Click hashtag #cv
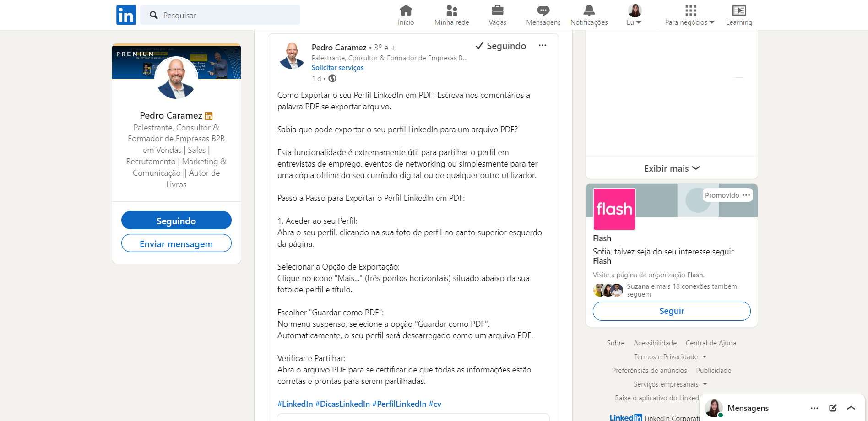The height and width of the screenshot is (421, 868). [435, 404]
